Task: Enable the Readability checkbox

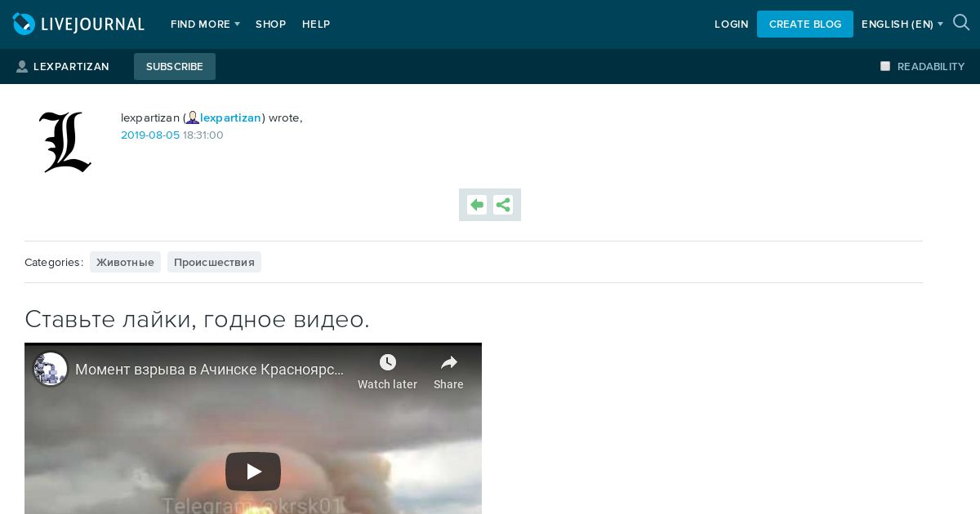Action: (885, 66)
